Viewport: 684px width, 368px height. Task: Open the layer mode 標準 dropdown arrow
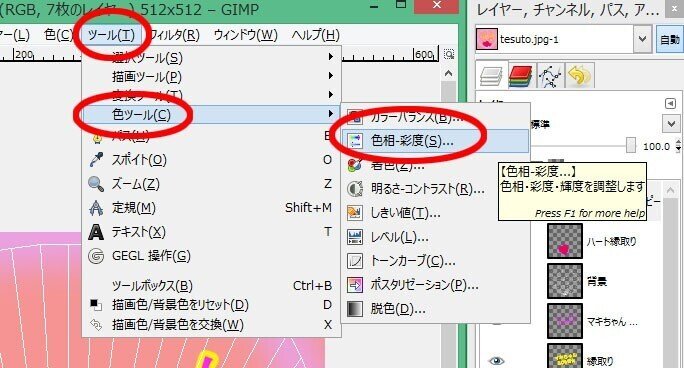(x=671, y=123)
